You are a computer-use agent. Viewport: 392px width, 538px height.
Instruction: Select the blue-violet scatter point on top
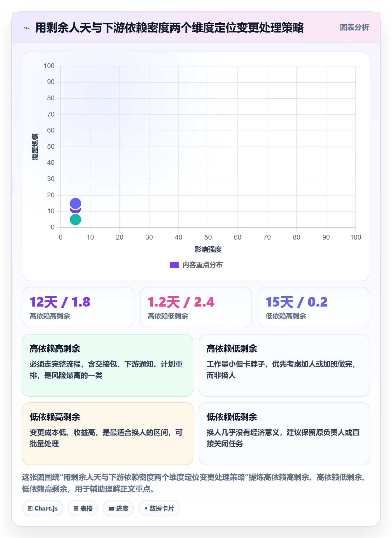(x=75, y=203)
